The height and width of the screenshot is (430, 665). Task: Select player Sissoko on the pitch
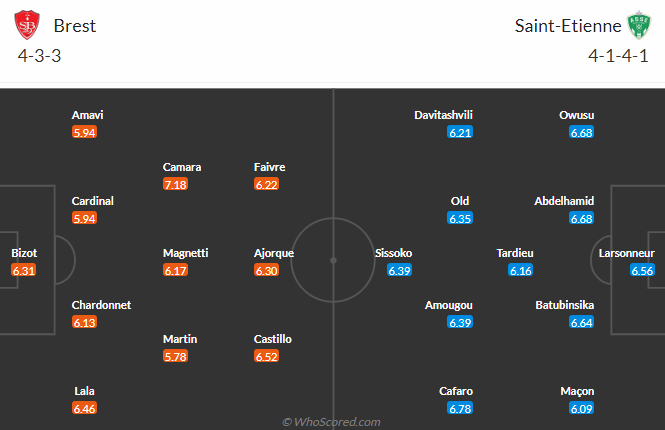point(393,254)
